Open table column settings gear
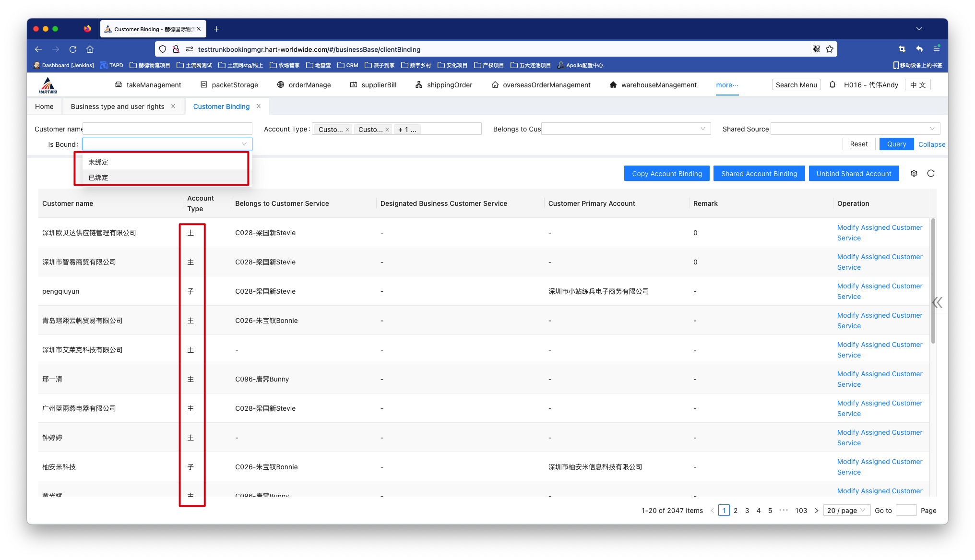 click(914, 174)
